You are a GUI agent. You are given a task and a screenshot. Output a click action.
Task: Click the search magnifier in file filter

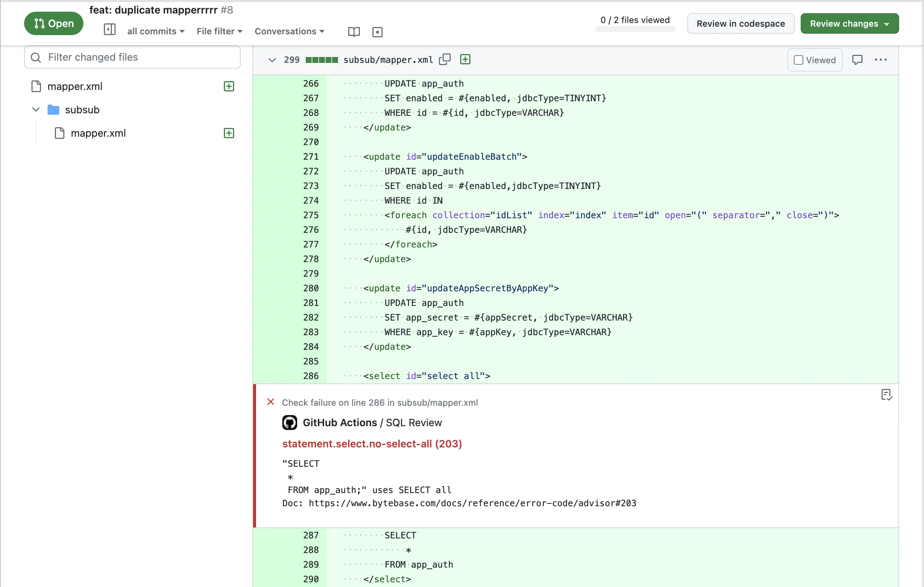point(36,57)
